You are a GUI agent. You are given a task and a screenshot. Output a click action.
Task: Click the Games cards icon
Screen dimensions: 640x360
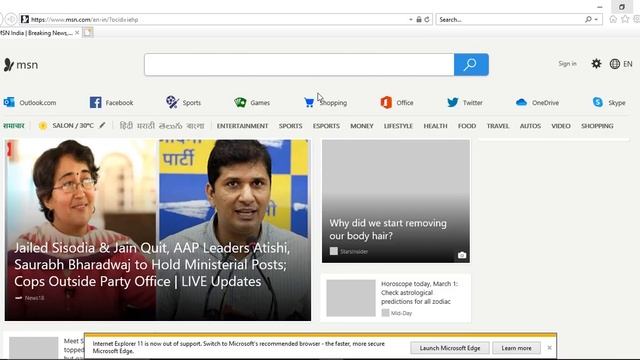(240, 102)
